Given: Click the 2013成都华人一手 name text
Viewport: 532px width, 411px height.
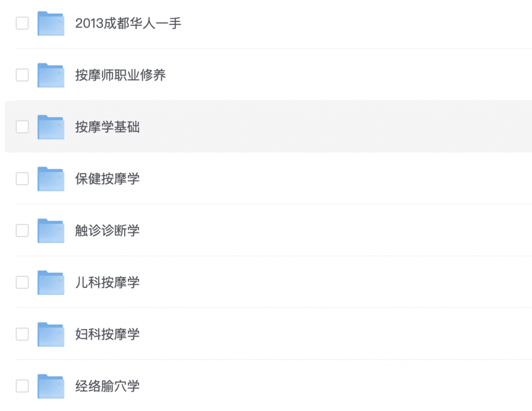Looking at the screenshot, I should [128, 23].
